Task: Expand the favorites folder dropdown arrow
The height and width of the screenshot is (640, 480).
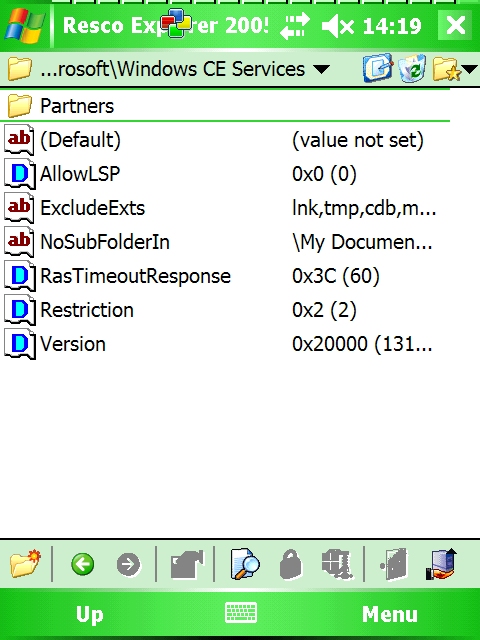Action: click(x=470, y=69)
